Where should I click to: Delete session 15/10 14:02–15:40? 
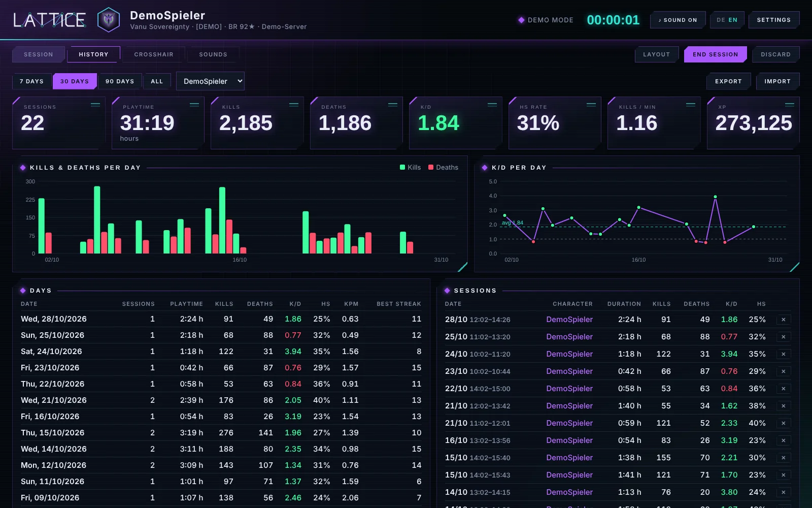(x=783, y=458)
